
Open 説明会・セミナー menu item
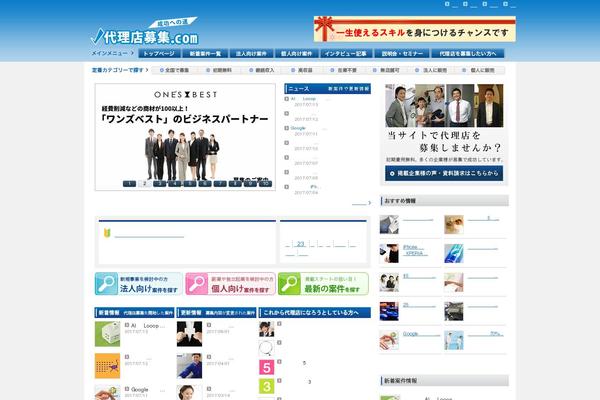pos(402,54)
